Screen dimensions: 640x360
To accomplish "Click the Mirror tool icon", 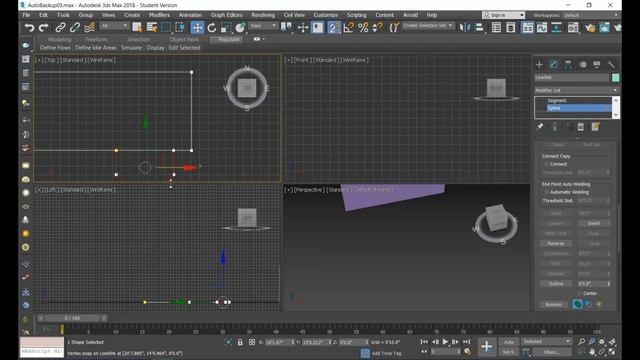I will [464, 28].
